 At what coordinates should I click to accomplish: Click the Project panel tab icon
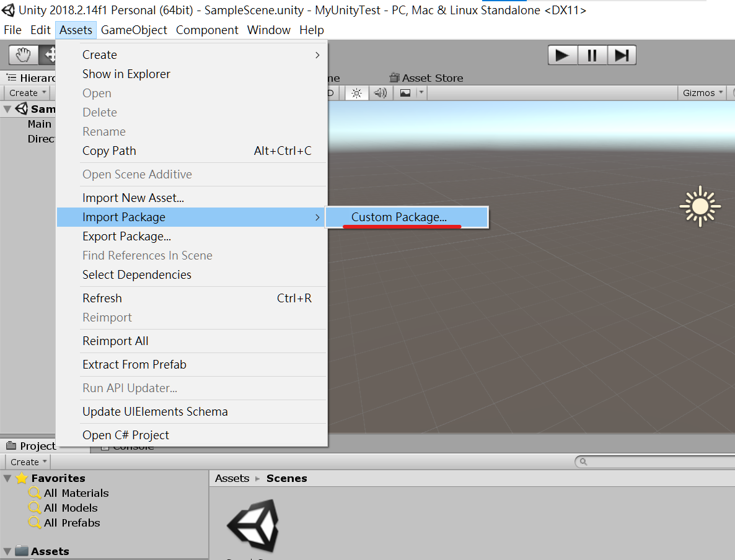point(14,445)
